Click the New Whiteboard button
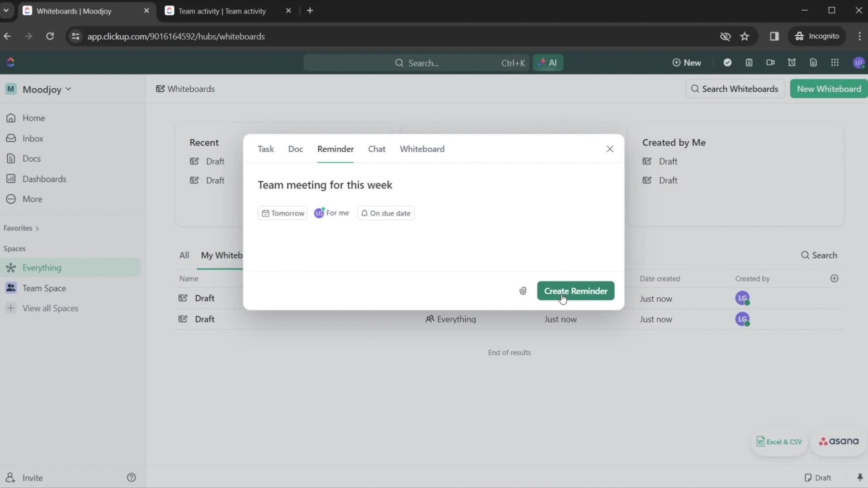This screenshot has height=488, width=868. (x=829, y=89)
